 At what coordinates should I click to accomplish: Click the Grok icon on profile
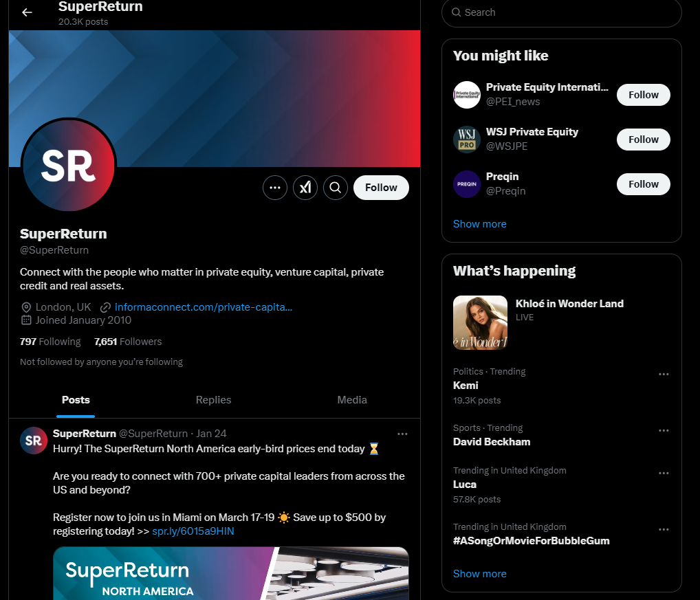[305, 188]
